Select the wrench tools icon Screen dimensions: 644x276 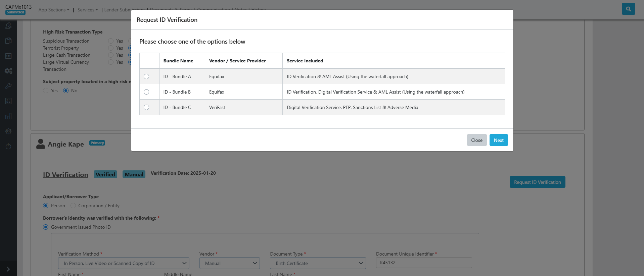click(x=8, y=86)
